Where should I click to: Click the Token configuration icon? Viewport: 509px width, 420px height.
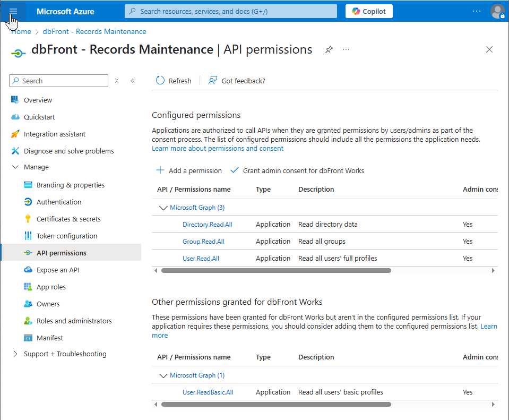28,236
